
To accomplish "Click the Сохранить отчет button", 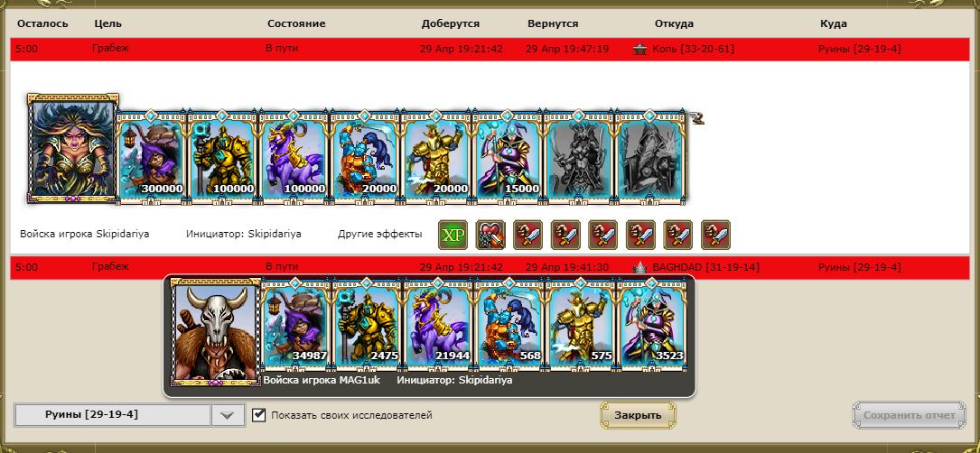I will tap(910, 415).
